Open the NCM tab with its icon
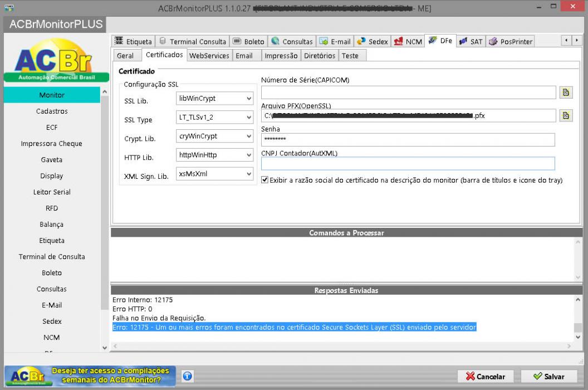 tap(408, 41)
